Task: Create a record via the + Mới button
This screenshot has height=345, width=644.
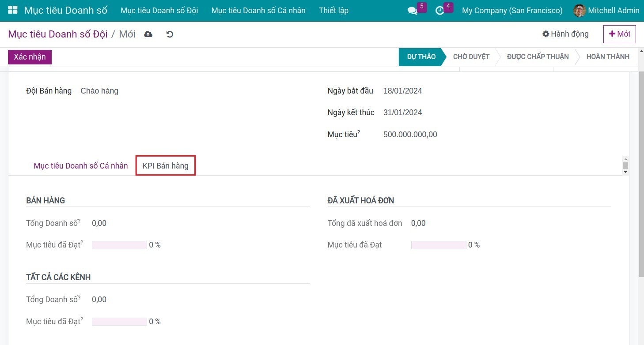Action: (619, 34)
